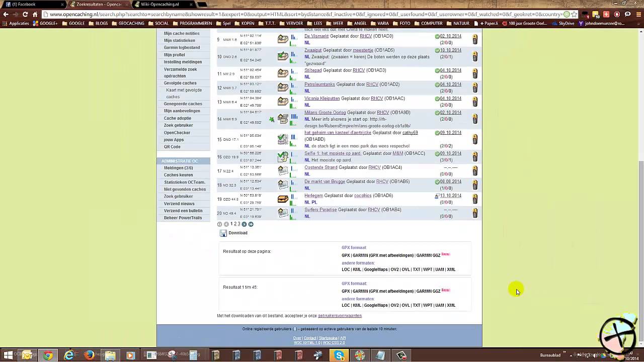
Task: Click the green star icon on row 14
Action: pos(272,120)
